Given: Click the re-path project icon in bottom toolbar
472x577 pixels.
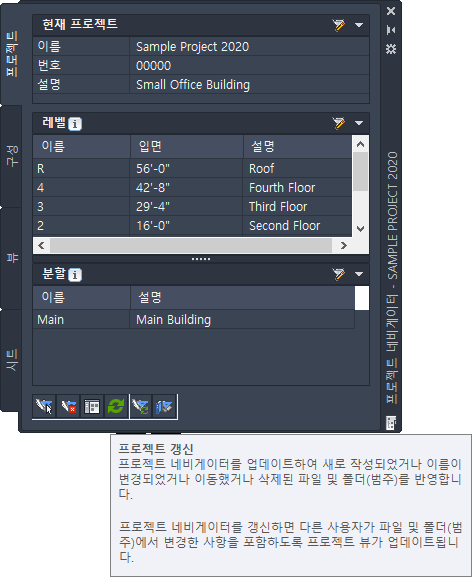Looking at the screenshot, I should [x=141, y=407].
